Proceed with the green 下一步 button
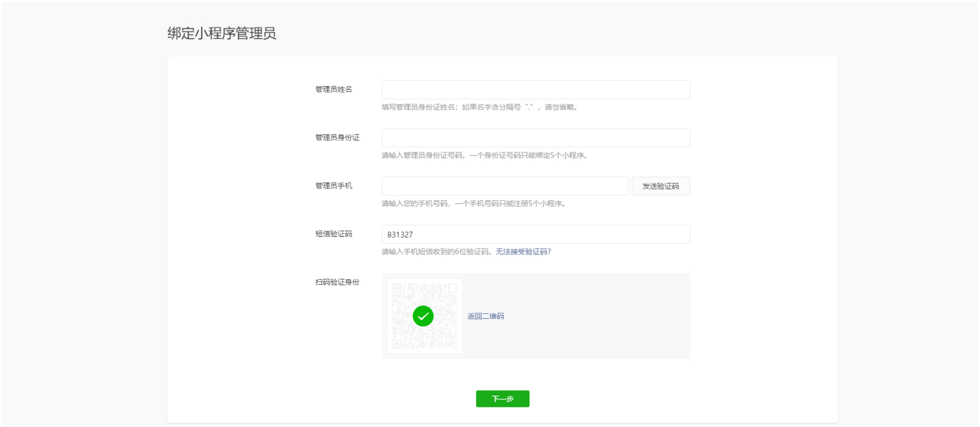 coord(502,399)
